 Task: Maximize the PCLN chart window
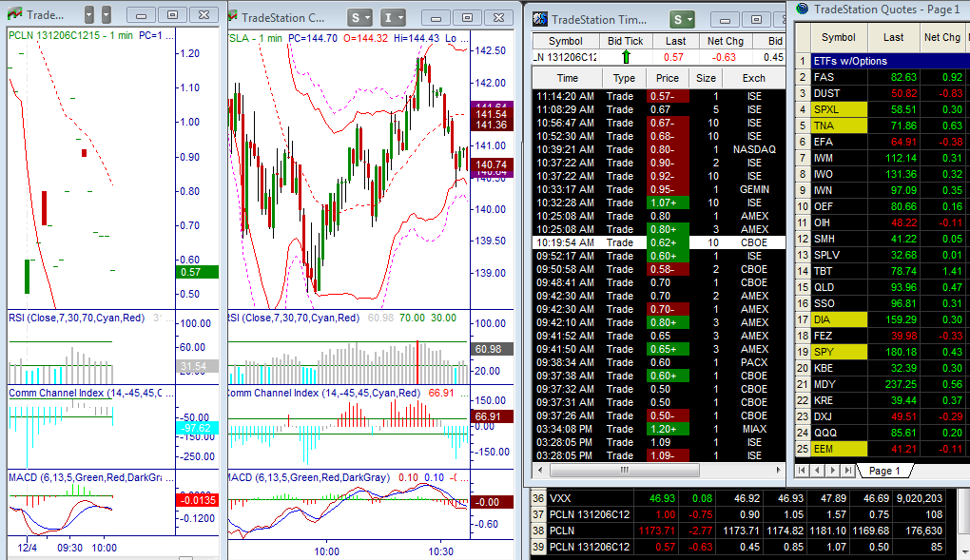(x=172, y=15)
